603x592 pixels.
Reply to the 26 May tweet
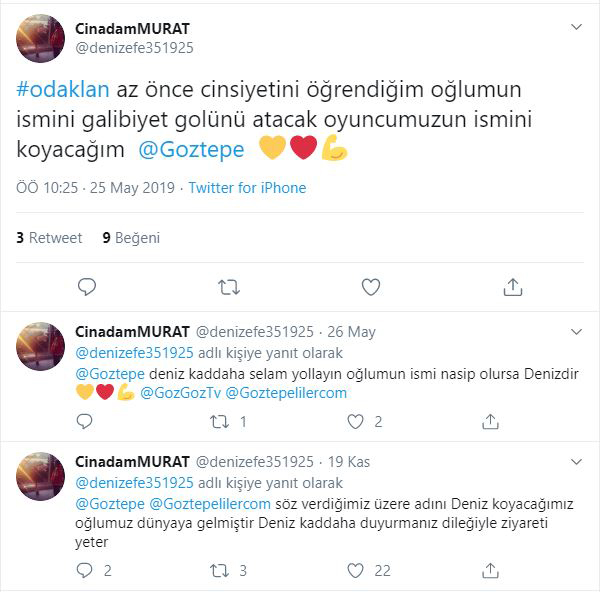click(84, 422)
